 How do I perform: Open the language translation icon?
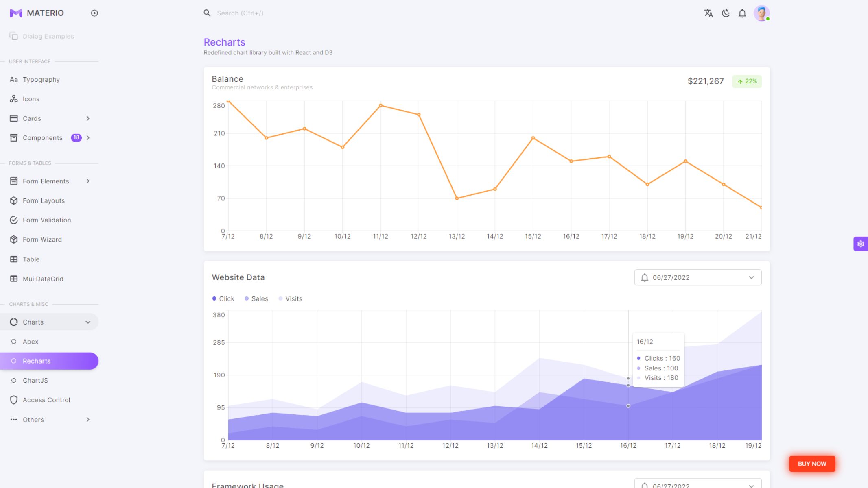(x=708, y=13)
